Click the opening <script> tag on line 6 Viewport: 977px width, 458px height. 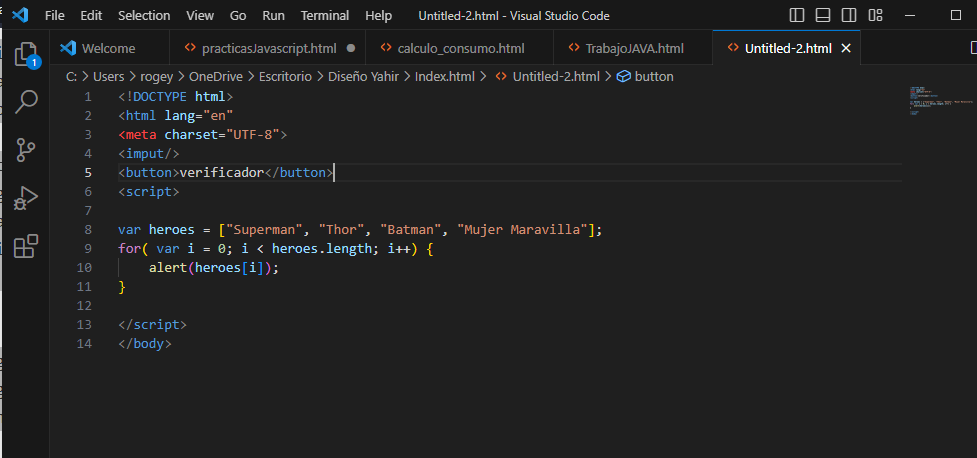149,191
